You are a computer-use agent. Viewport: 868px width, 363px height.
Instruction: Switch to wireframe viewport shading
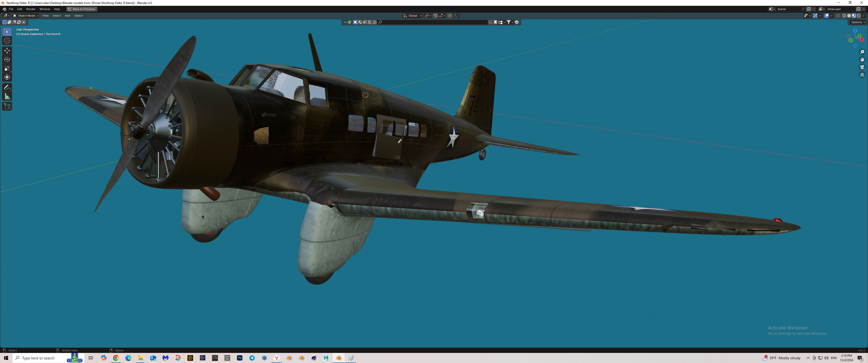(844, 16)
